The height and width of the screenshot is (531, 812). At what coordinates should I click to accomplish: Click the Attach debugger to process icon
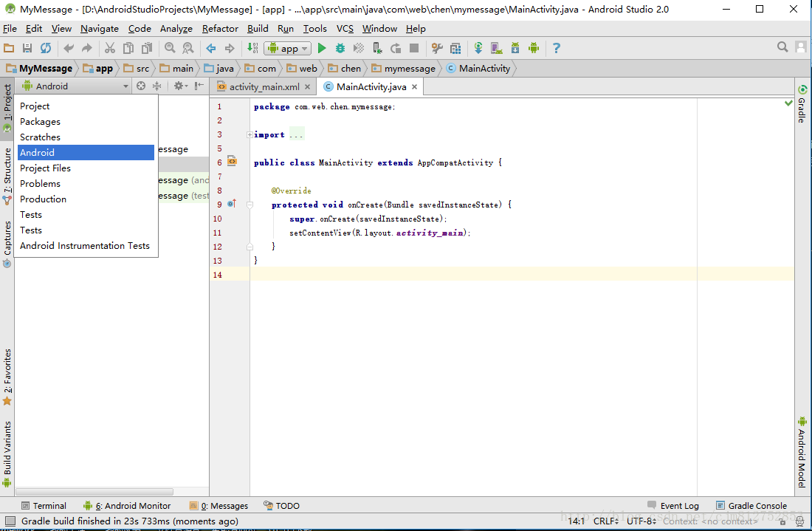(x=377, y=48)
